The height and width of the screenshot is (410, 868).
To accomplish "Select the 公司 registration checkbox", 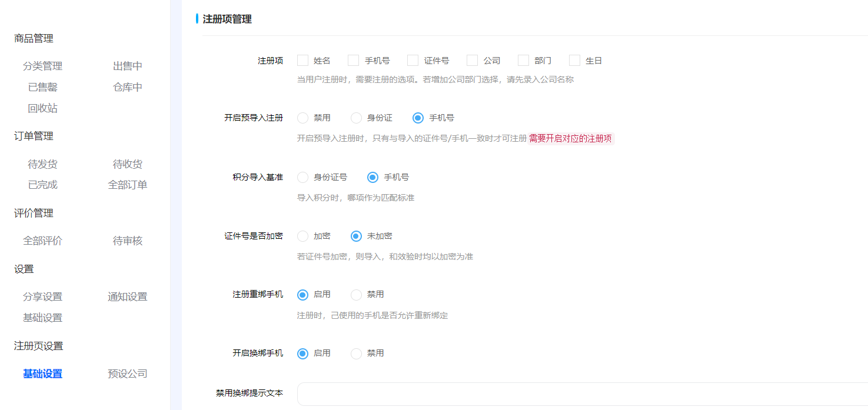I will pos(472,60).
